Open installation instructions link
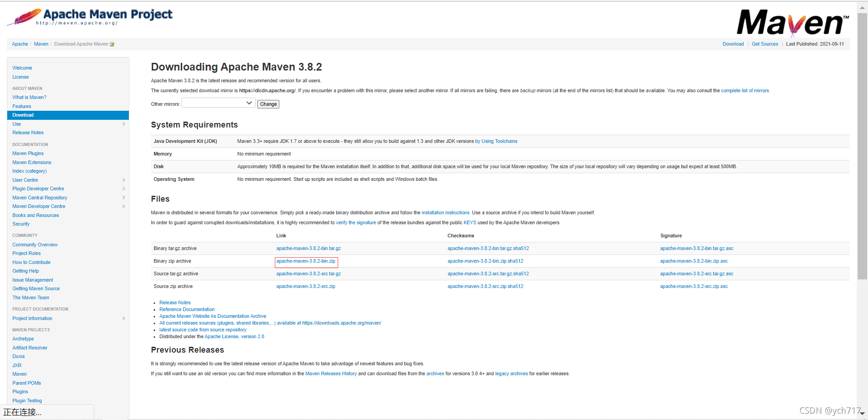Viewport: 868px width, 420px height. 445,212
